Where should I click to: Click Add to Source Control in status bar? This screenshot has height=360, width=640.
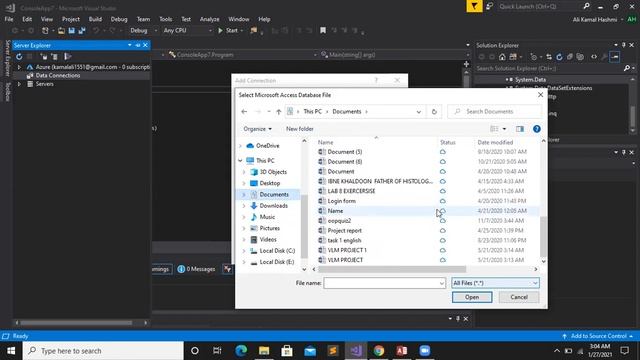(x=598, y=336)
